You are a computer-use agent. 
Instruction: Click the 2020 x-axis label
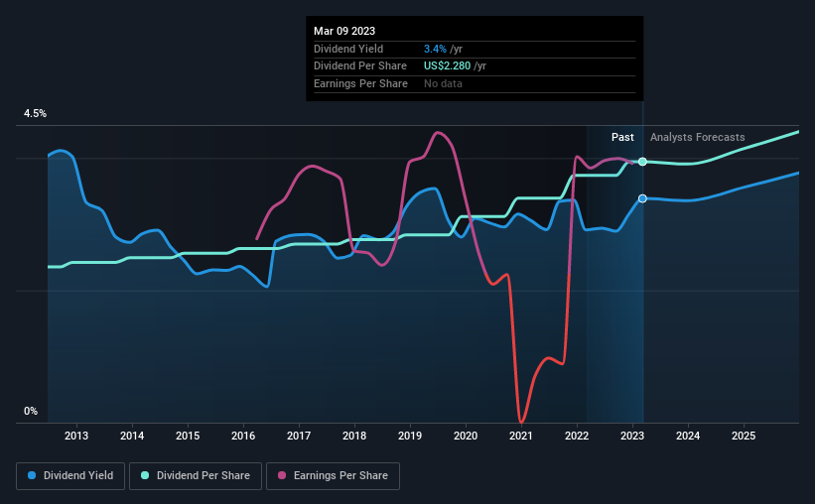pos(466,436)
